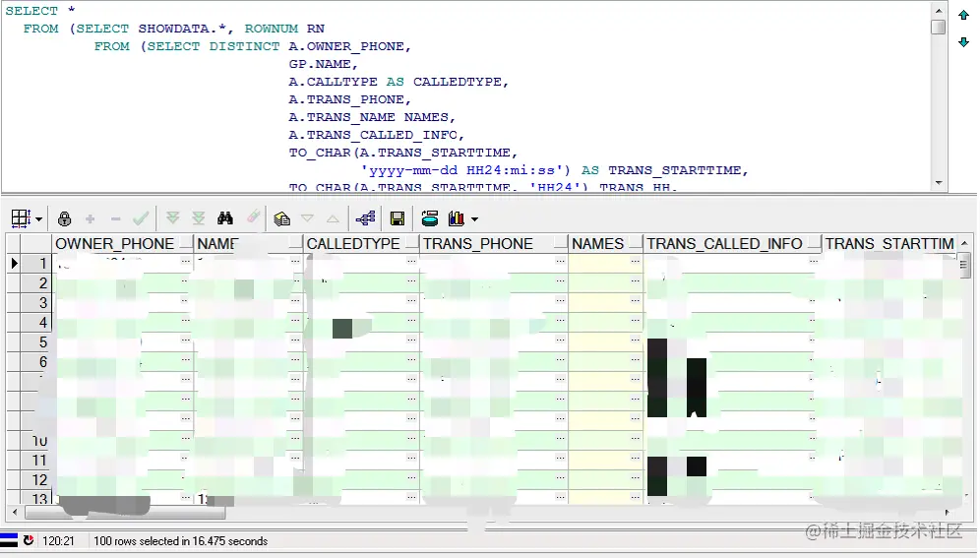
Task: Open single record view
Action: [x=281, y=218]
